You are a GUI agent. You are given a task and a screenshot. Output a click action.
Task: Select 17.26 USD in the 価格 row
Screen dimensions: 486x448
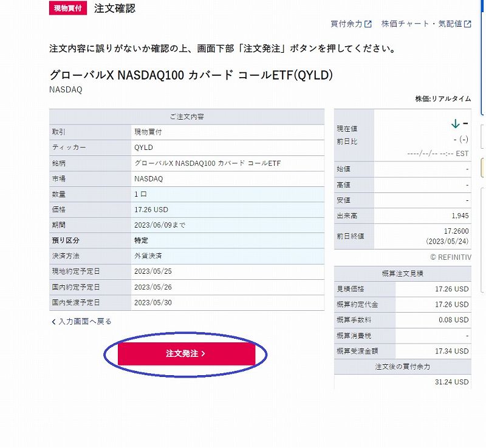151,210
